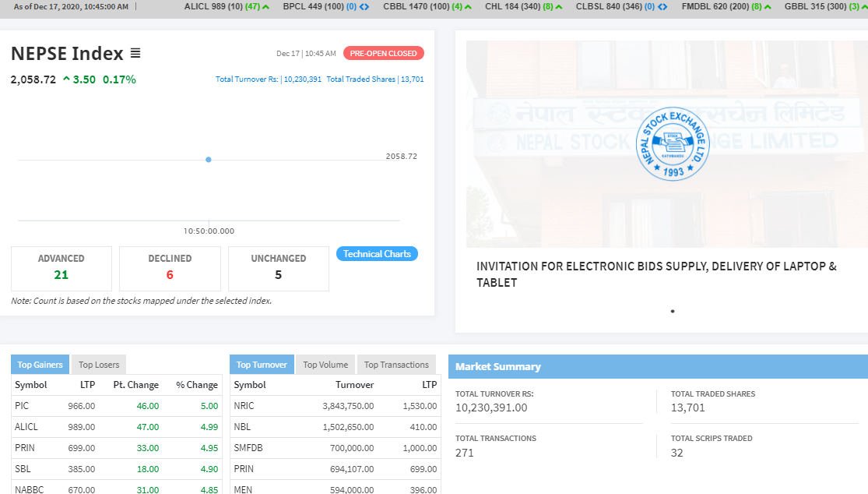This screenshot has height=494, width=868.
Task: Click the Market Summary heading
Action: 498,367
